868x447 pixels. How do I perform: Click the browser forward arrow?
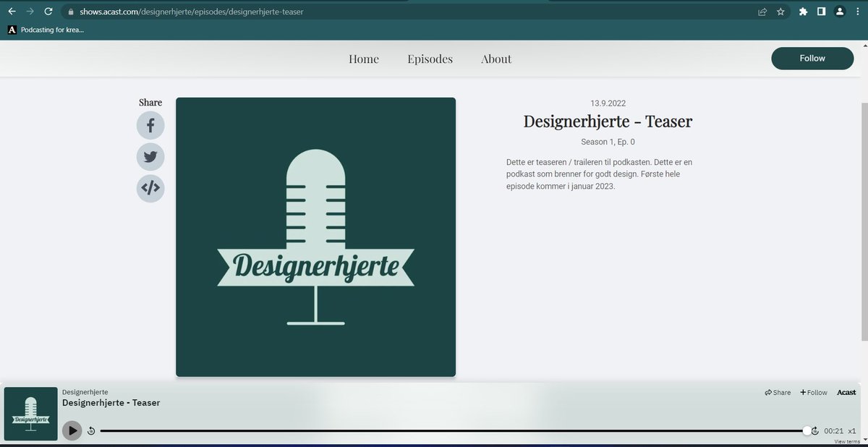click(30, 12)
